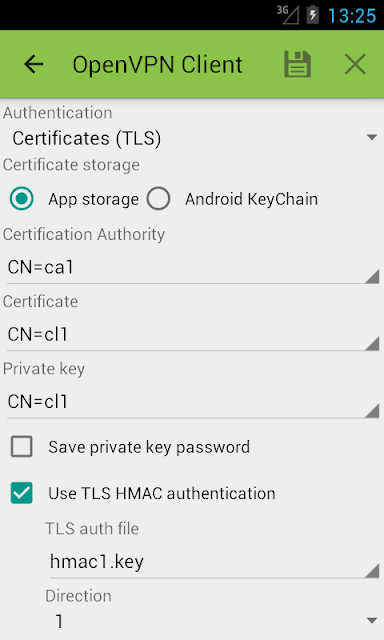Tap the 13:25 clock in status bar
384x640 pixels.
coord(352,16)
